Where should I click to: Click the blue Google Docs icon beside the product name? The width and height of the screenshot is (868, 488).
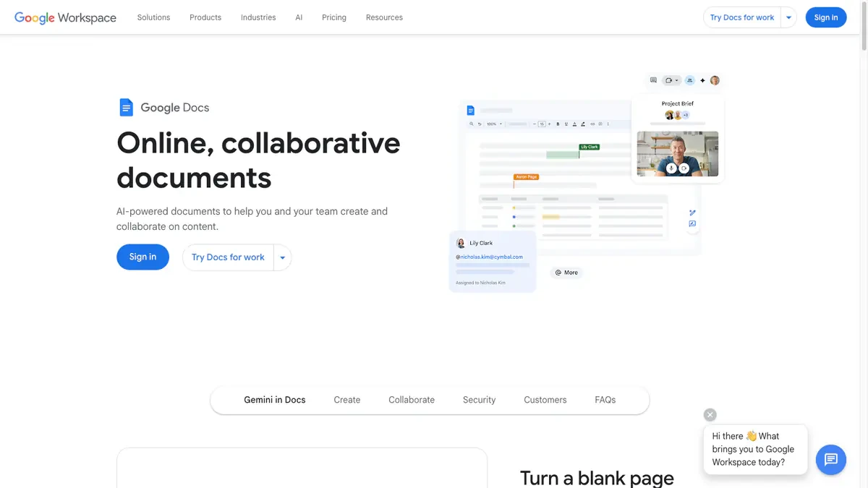tap(126, 107)
